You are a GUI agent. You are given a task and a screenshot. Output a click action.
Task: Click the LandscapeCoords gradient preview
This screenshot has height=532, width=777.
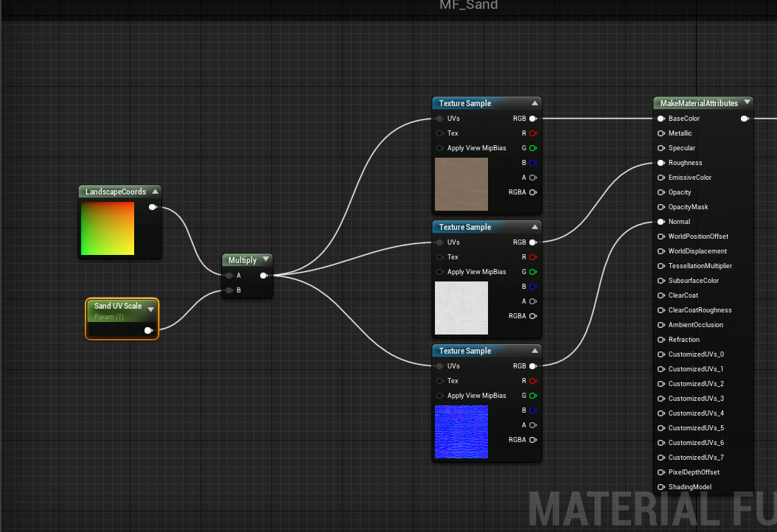click(108, 227)
